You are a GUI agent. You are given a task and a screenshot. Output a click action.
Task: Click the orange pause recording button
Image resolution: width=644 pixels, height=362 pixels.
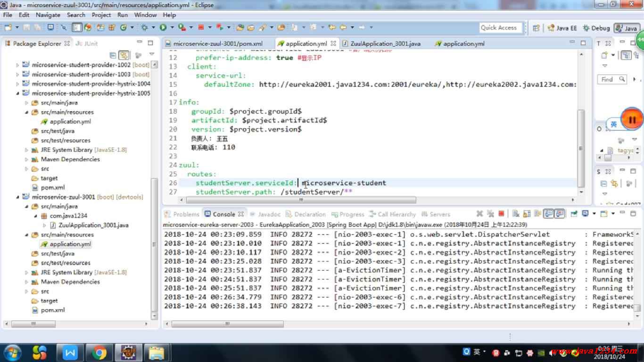(632, 120)
